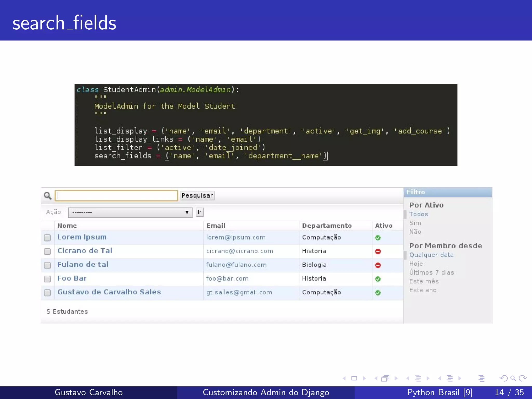532x399 pixels.
Task: Open the Ação action dropdown
Action: click(x=130, y=212)
